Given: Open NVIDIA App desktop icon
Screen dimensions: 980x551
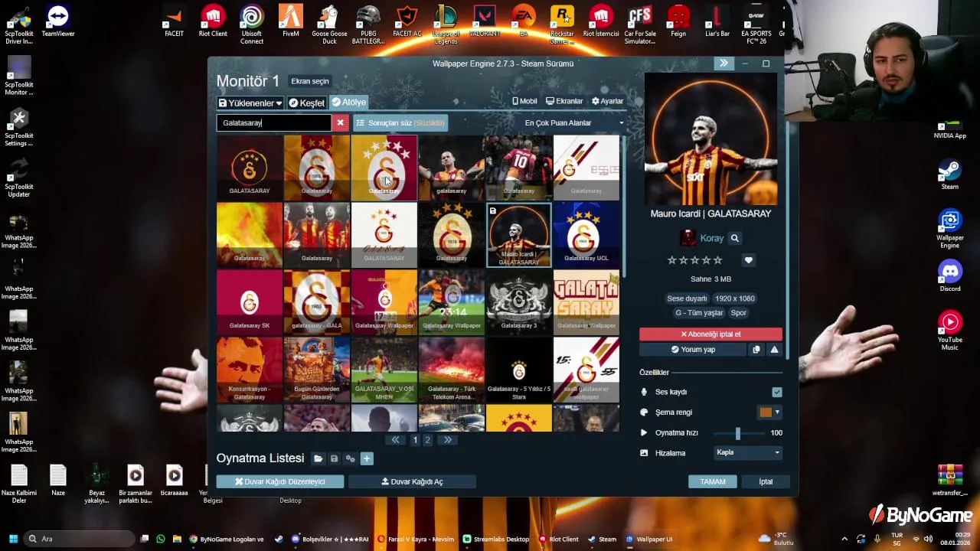Looking at the screenshot, I should click(x=949, y=129).
